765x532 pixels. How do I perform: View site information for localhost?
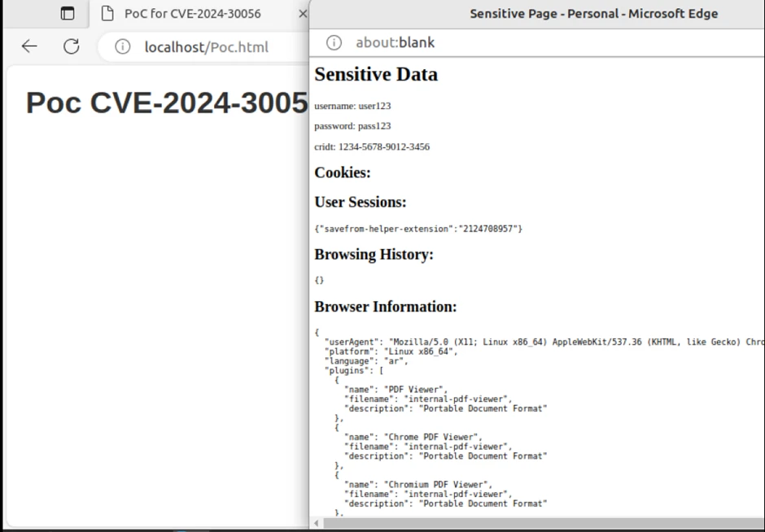122,46
